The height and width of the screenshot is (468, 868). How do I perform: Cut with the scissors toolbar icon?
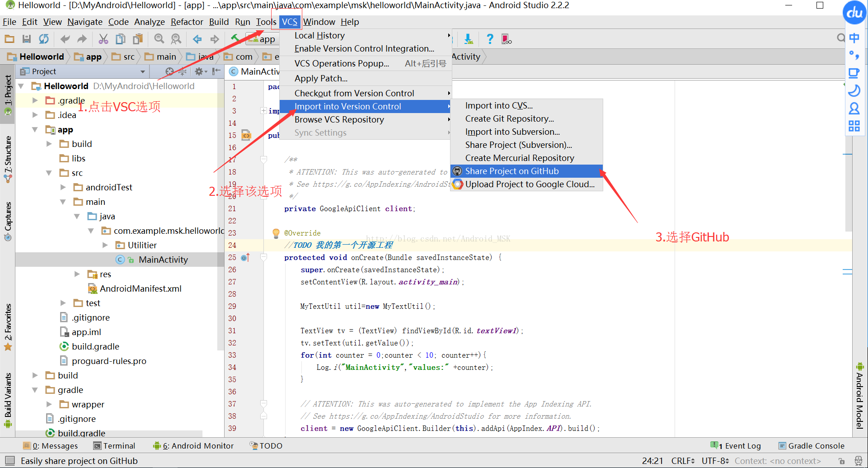pos(103,39)
